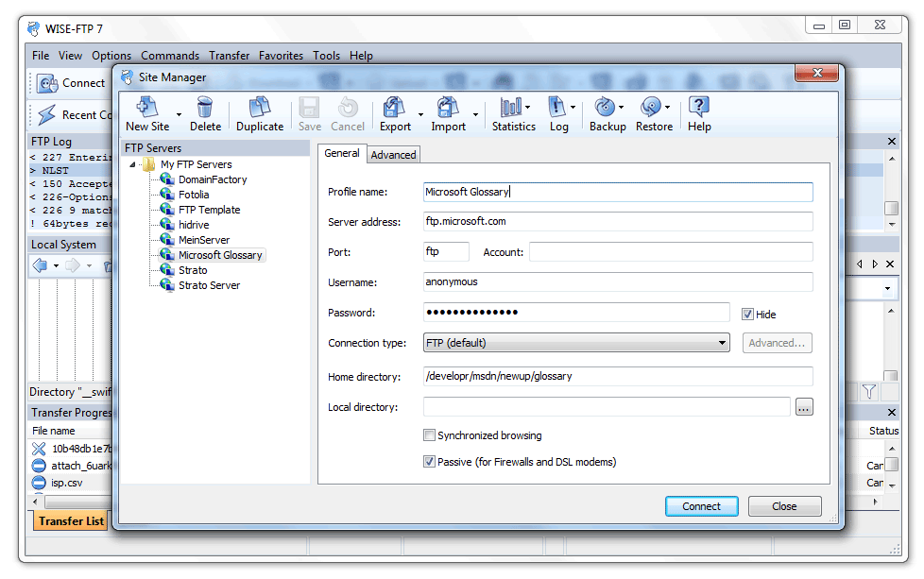Viewport: 924px width, 579px height.
Task: Select MeinServer in the FTP Servers tree
Action: (204, 240)
